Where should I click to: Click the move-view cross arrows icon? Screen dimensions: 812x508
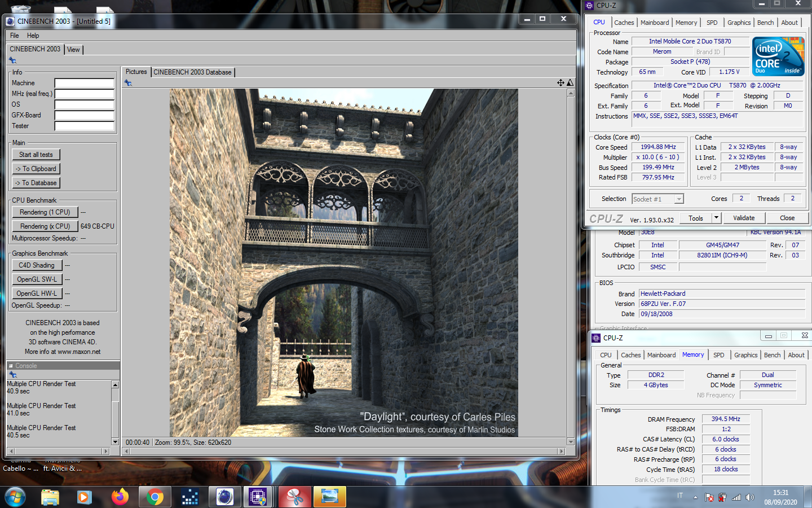561,82
